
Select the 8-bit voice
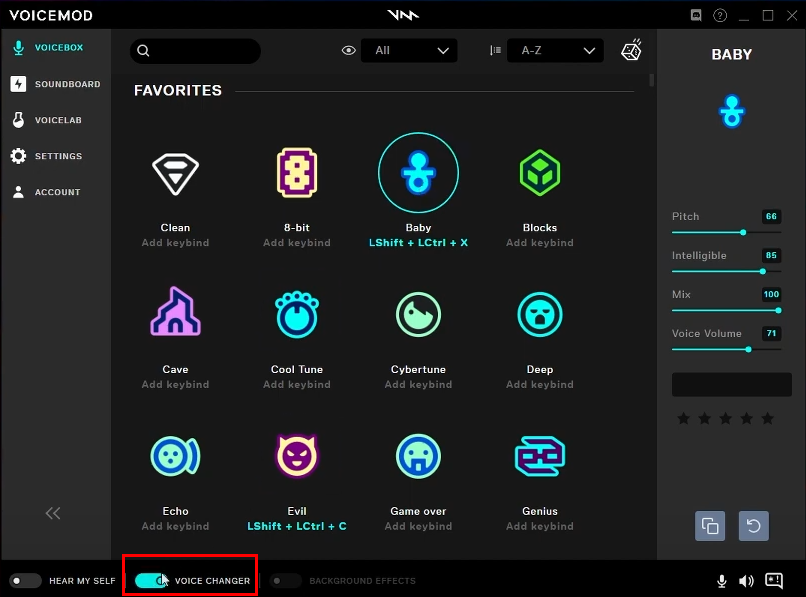coord(296,173)
